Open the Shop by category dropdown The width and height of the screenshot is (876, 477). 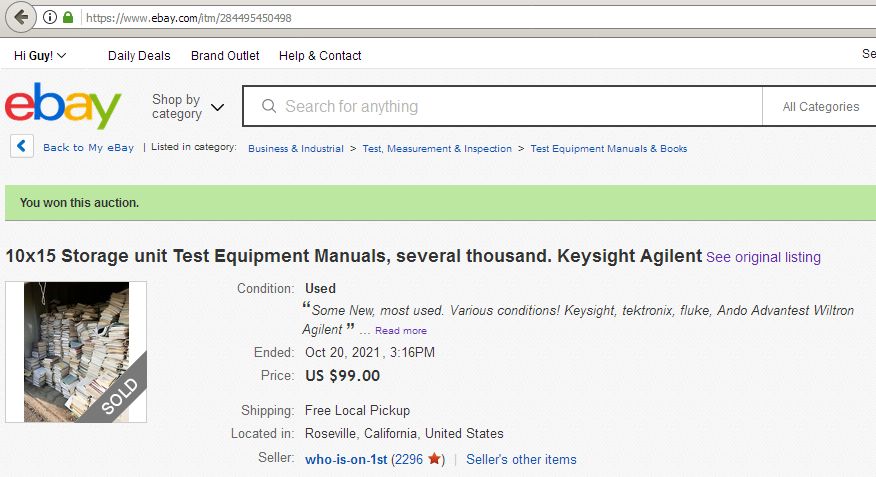[188, 106]
